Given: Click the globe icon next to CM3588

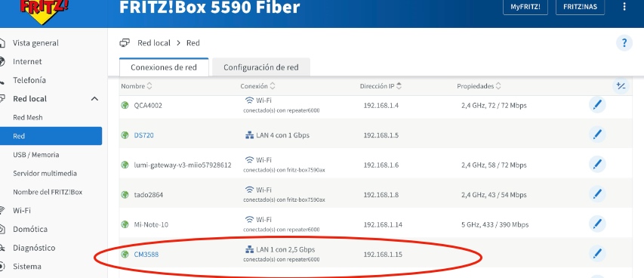Looking at the screenshot, I should (x=125, y=255).
